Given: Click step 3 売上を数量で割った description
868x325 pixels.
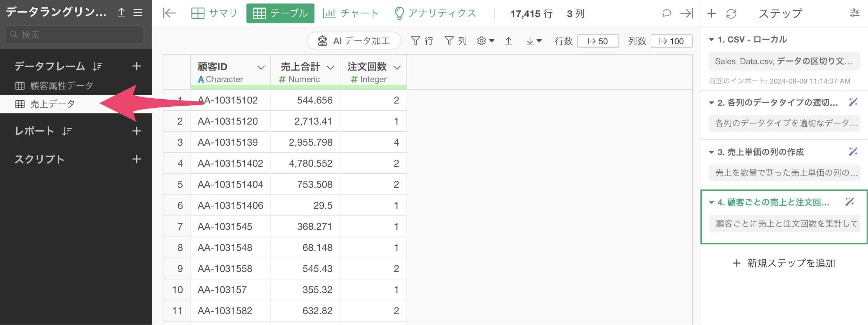Looking at the screenshot, I should click(784, 173).
